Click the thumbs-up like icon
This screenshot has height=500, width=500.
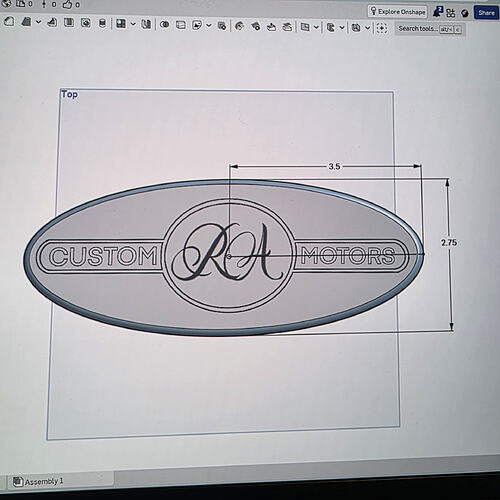tap(68, 4)
